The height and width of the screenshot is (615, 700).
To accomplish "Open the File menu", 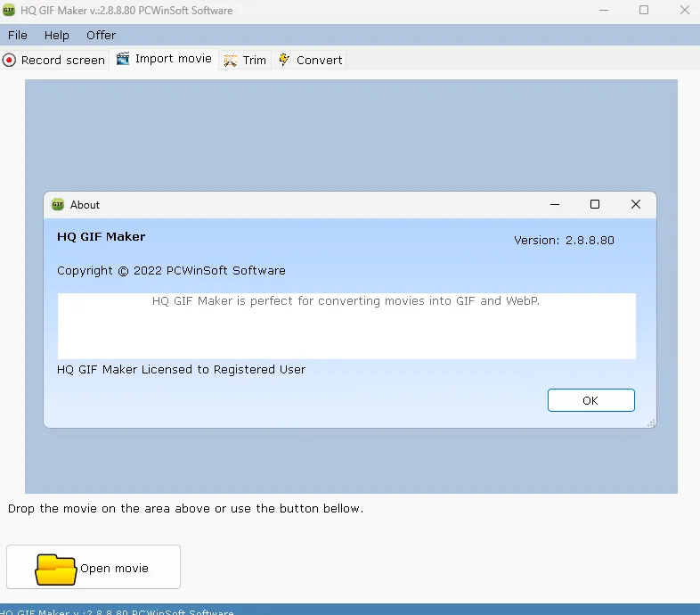I will point(17,35).
